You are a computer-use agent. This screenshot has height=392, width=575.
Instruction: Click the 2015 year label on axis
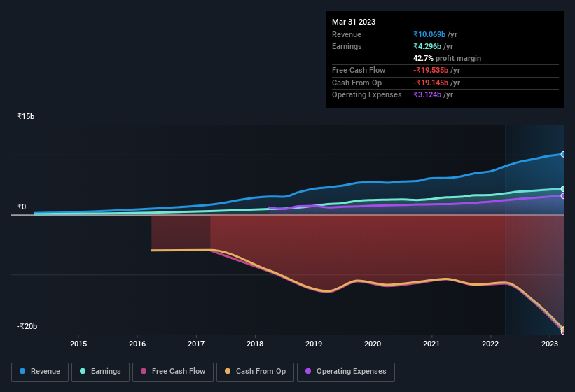pos(78,344)
